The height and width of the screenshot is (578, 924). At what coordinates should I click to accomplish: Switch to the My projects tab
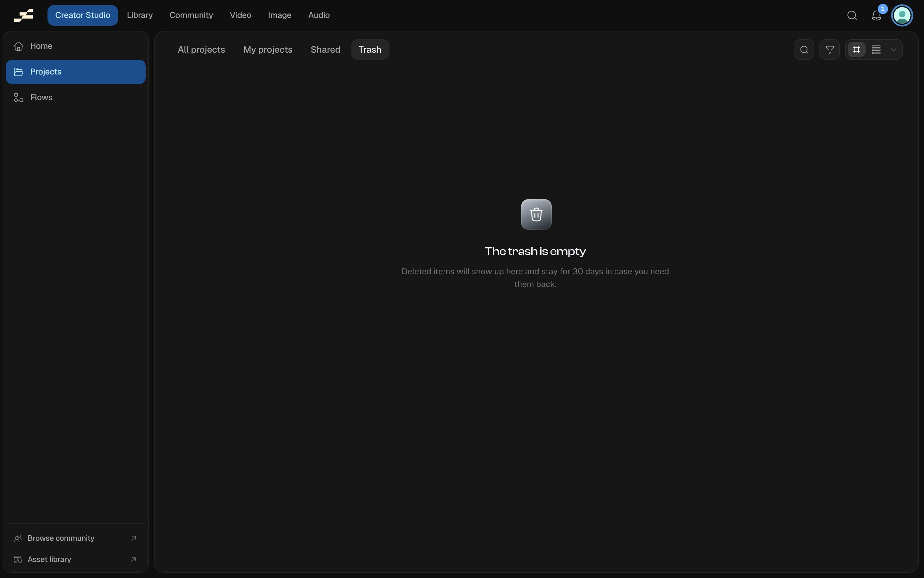(x=268, y=50)
